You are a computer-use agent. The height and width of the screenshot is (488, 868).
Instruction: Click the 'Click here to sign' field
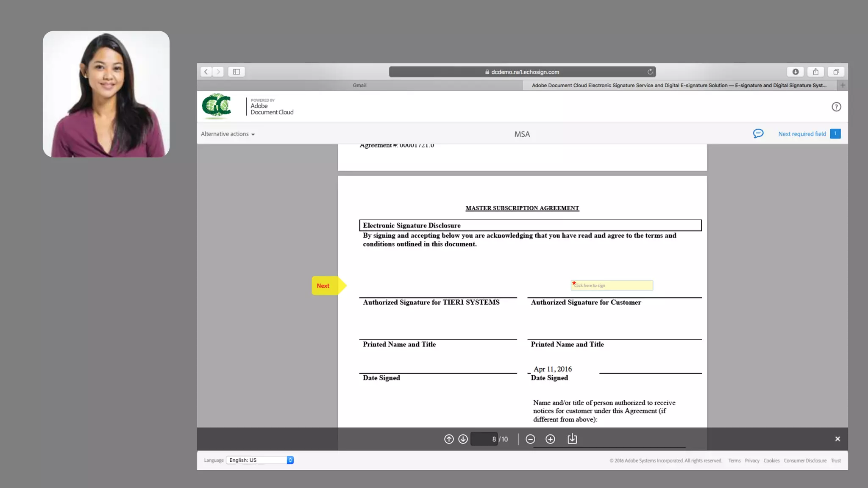[x=612, y=286]
